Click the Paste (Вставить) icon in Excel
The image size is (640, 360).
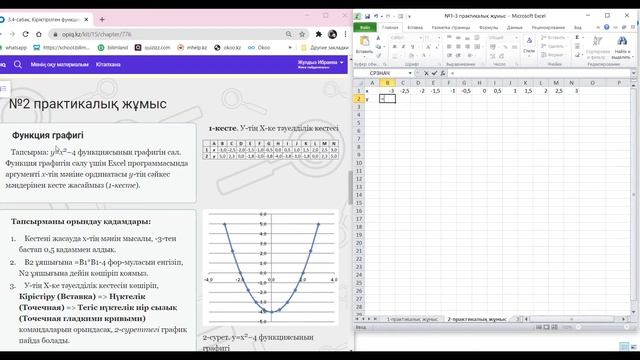[x=364, y=41]
